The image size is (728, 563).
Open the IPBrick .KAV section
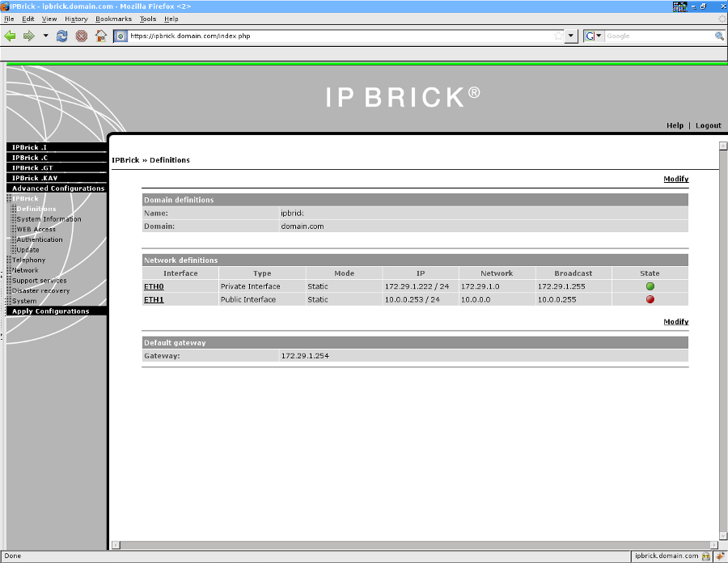[57, 178]
